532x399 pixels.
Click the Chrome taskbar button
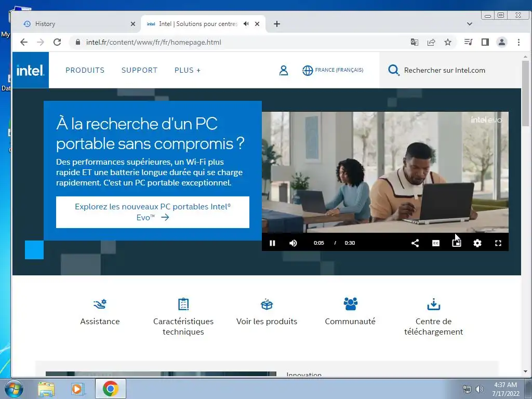(111, 389)
